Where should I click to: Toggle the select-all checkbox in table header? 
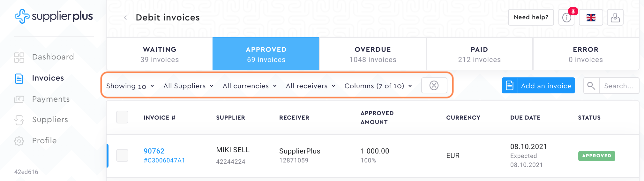point(122,117)
